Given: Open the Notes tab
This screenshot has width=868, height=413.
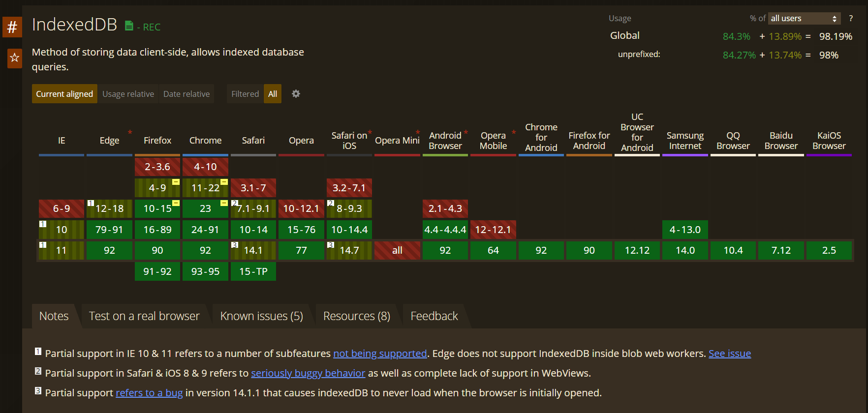Looking at the screenshot, I should pyautogui.click(x=54, y=316).
